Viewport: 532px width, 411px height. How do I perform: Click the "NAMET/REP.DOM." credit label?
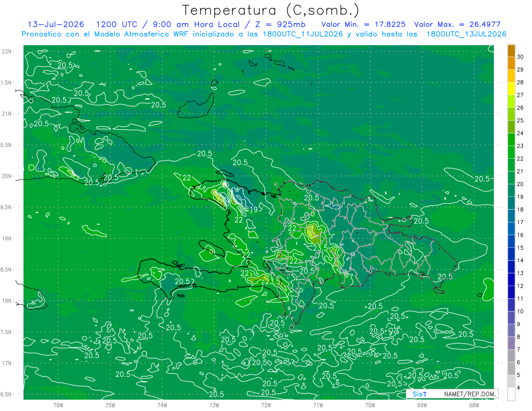(x=469, y=394)
